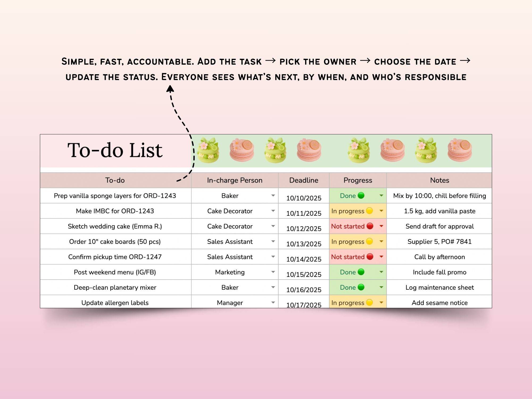Screen dimensions: 532x399
Task: Expand the In-charge Person dropdown for Make IMBC row
Action: coord(273,211)
